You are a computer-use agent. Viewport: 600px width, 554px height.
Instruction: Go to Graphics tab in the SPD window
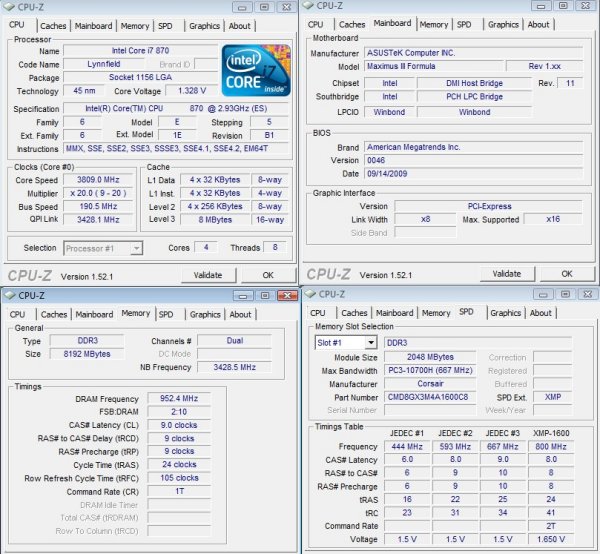tap(505, 313)
